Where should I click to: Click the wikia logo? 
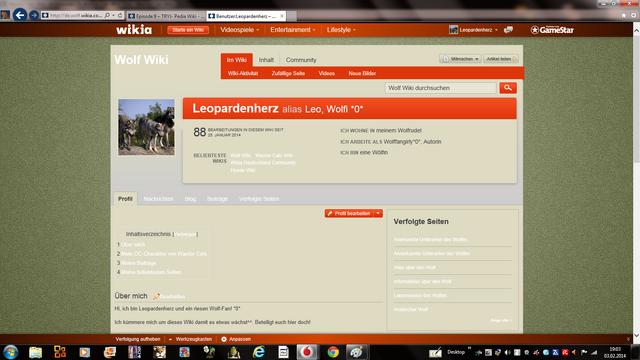134,29
